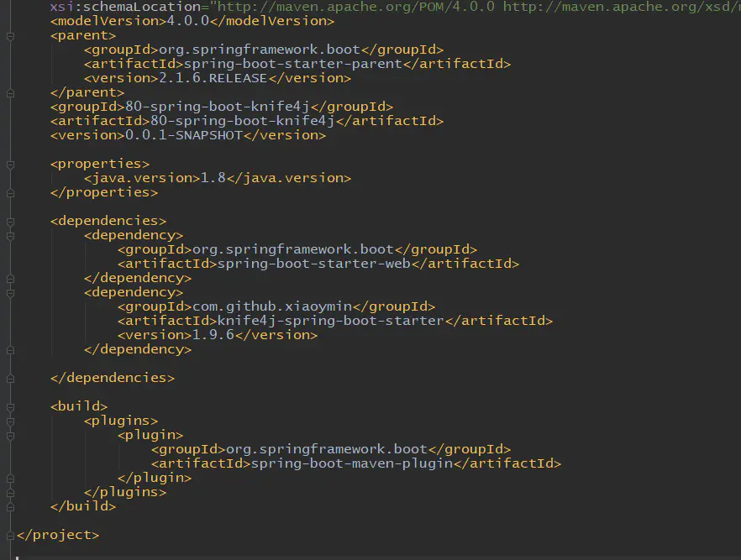Click the spring-boot-starter-parent artifactId text
Screen dimensions: 741x560
tap(292, 64)
